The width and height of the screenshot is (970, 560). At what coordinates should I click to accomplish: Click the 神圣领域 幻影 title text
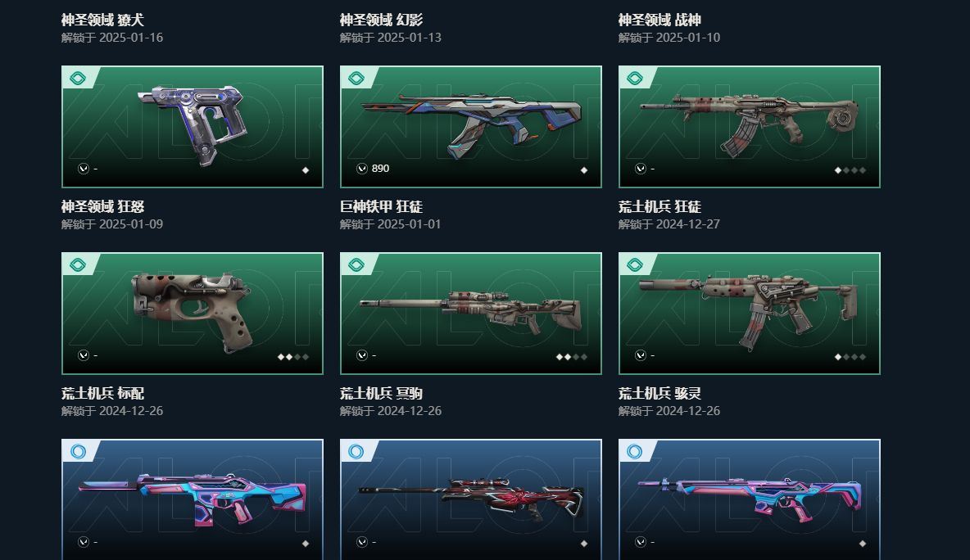381,20
